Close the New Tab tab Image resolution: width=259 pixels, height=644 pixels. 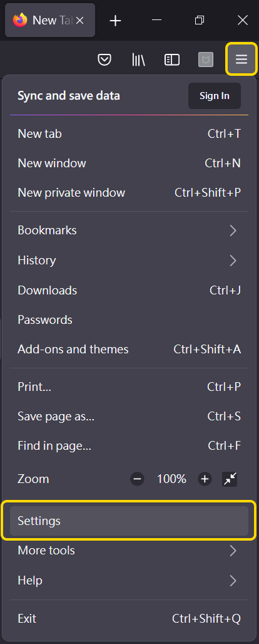click(80, 21)
